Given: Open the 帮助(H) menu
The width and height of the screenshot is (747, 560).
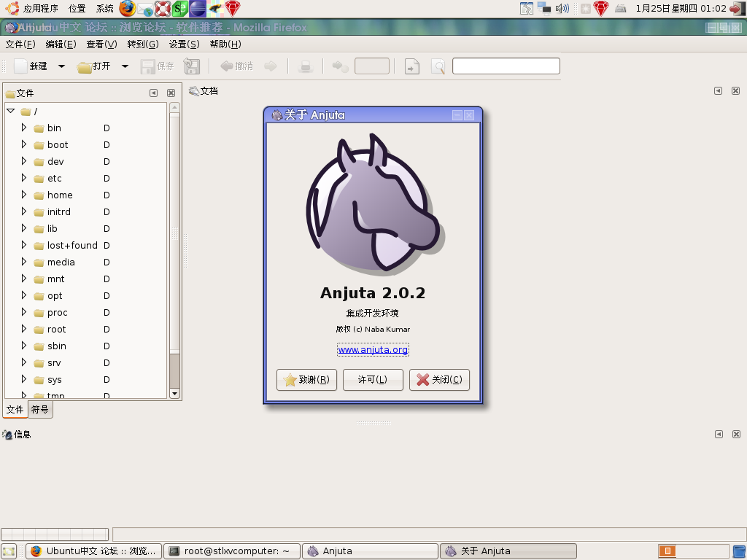Looking at the screenshot, I should (225, 44).
